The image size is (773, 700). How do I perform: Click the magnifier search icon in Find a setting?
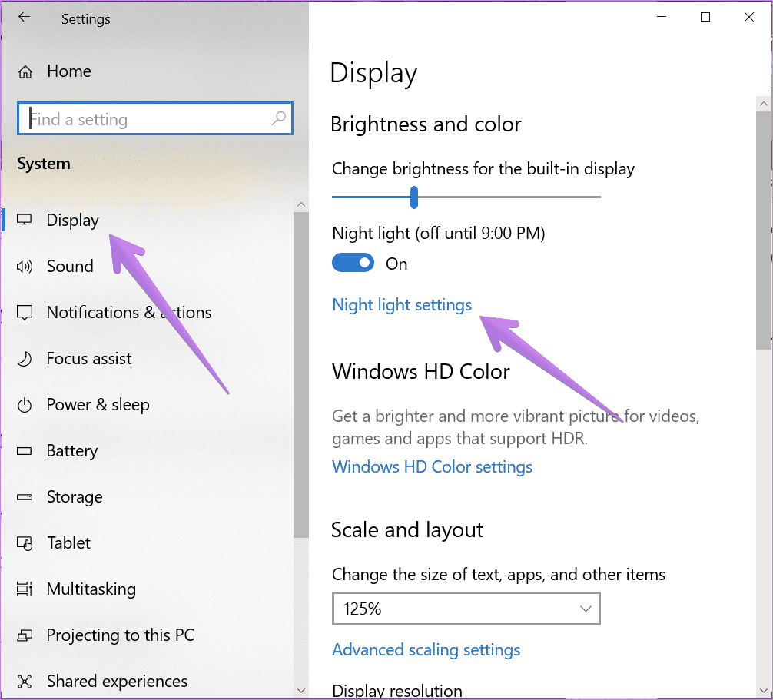[x=278, y=118]
